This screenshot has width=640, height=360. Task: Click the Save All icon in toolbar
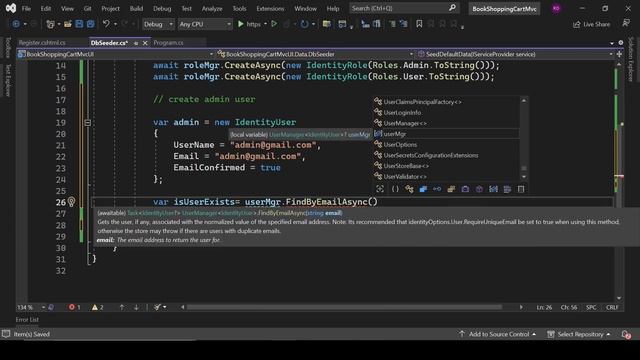pos(90,24)
